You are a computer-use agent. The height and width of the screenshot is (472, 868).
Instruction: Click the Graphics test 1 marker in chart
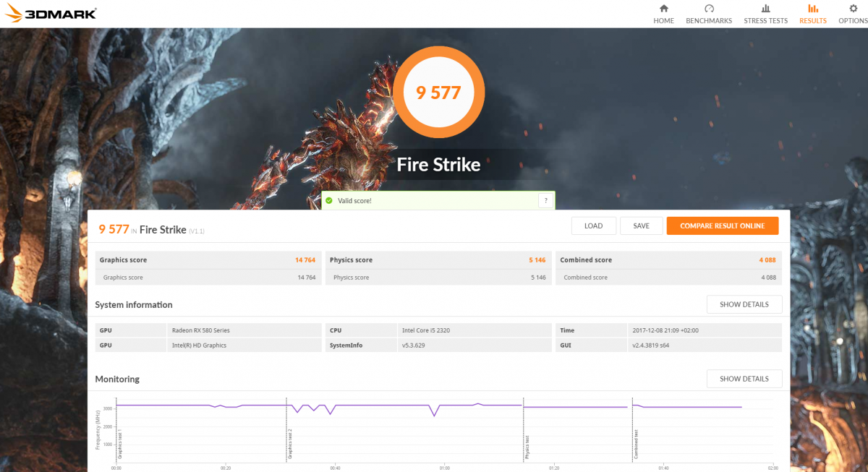pos(120,444)
